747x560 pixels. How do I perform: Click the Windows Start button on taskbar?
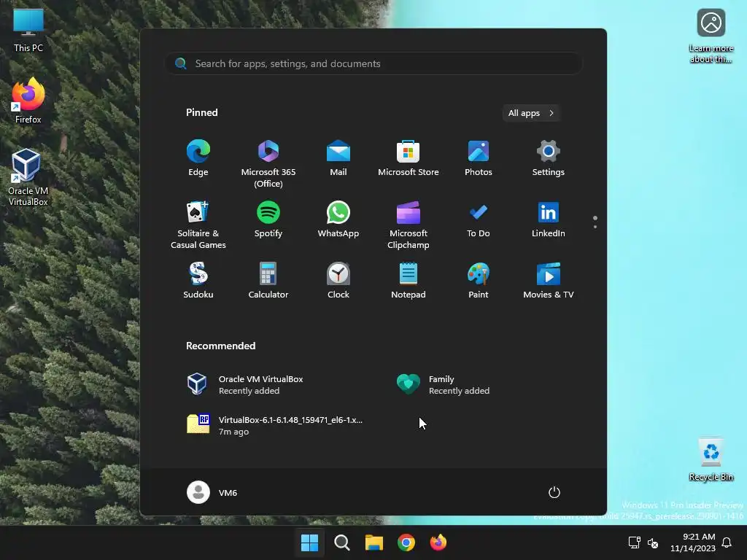tap(309, 542)
